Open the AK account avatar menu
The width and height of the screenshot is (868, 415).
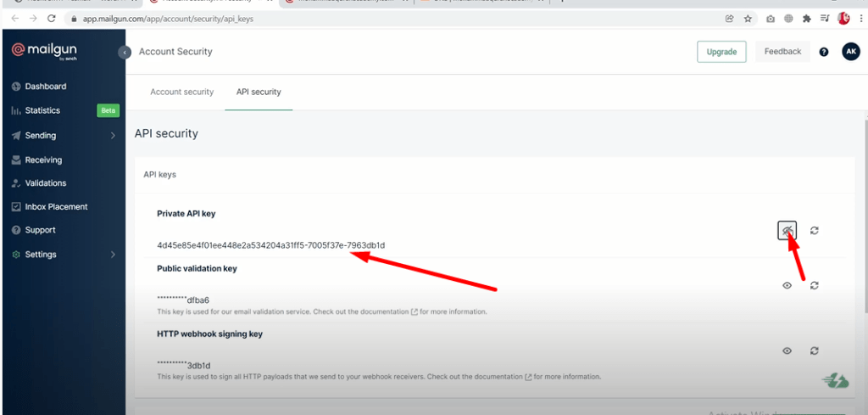(x=851, y=52)
